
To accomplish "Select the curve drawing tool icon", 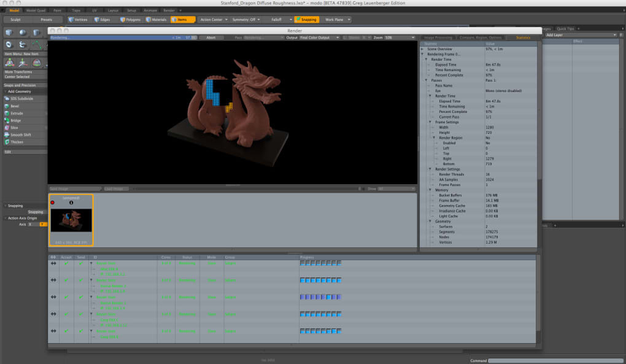I will tap(36, 45).
